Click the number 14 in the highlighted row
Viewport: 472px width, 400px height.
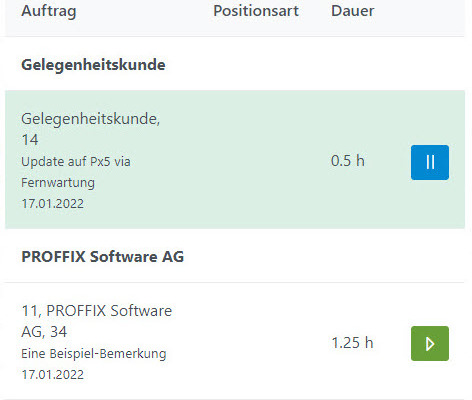30,140
